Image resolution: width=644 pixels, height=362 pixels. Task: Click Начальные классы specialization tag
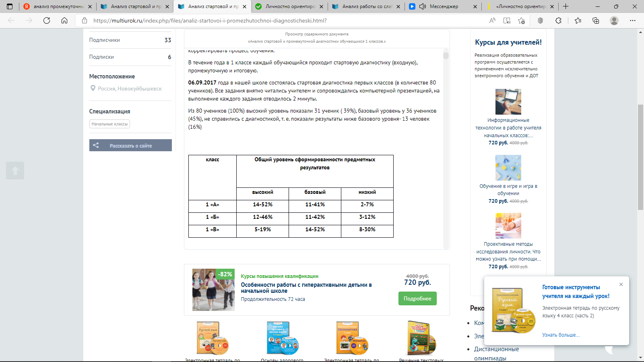tap(109, 124)
